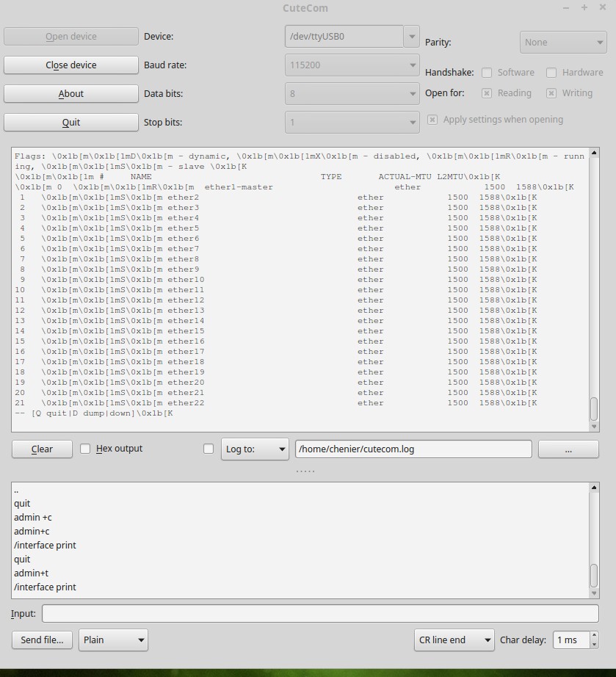The image size is (616, 677).
Task: Open the Parity None dropdown
Action: [x=563, y=43]
